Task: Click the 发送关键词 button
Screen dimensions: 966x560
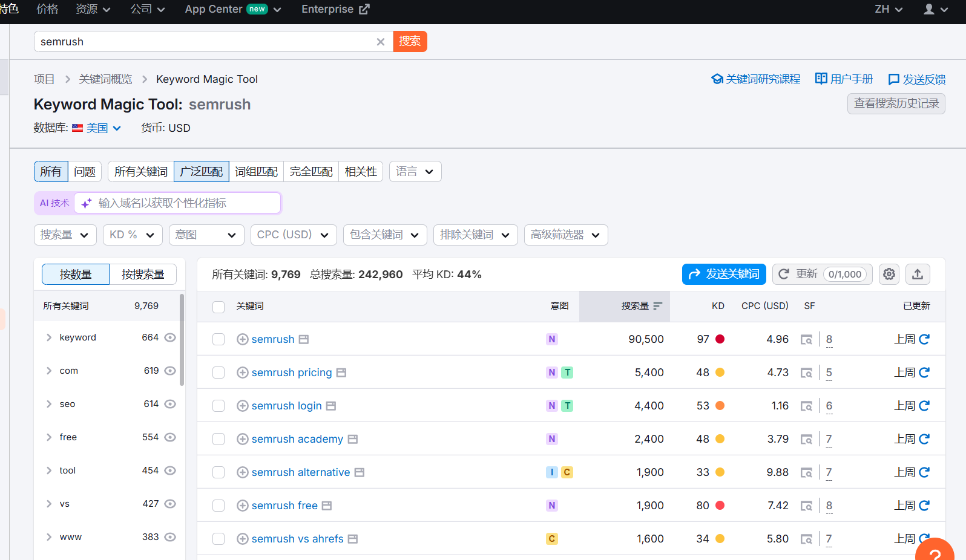Action: (x=724, y=274)
